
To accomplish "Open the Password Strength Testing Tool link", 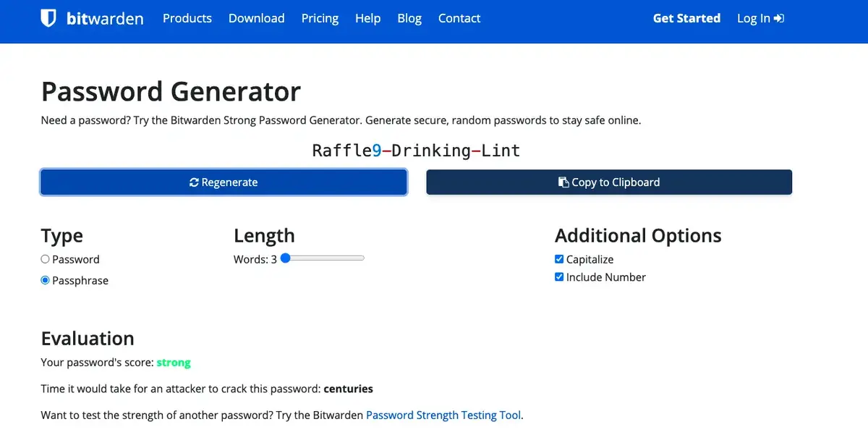I will [x=443, y=415].
